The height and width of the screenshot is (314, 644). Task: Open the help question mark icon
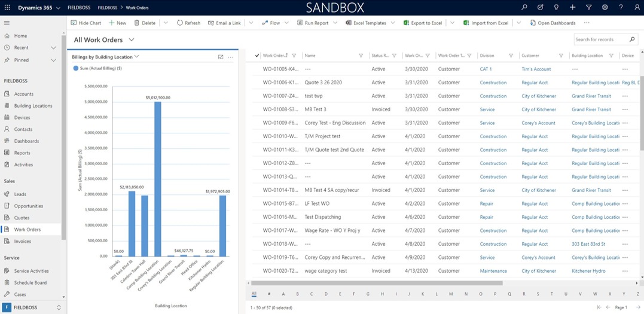coord(621,7)
